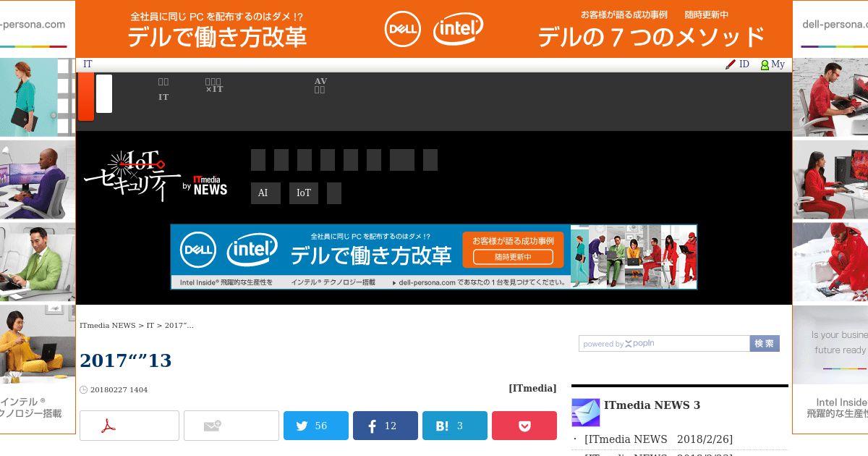Screen dimensions: 868x456
Task: Click the ITmedia NEWS logo in the header
Action: point(210,185)
